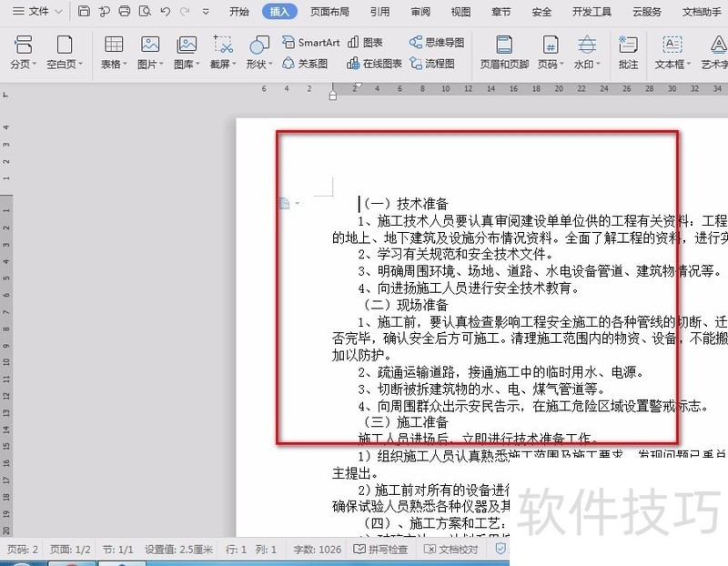Click the shield icon in status bar
The height and width of the screenshot is (566, 728).
500,550
